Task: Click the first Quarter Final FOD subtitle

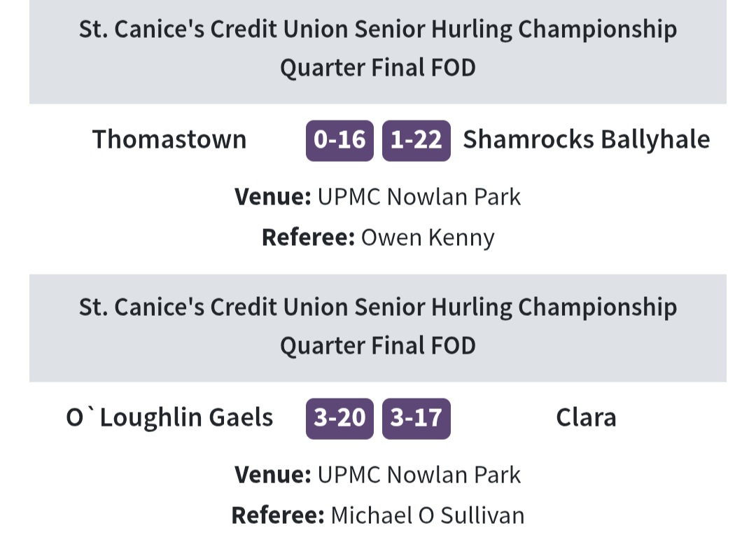Action: click(378, 68)
